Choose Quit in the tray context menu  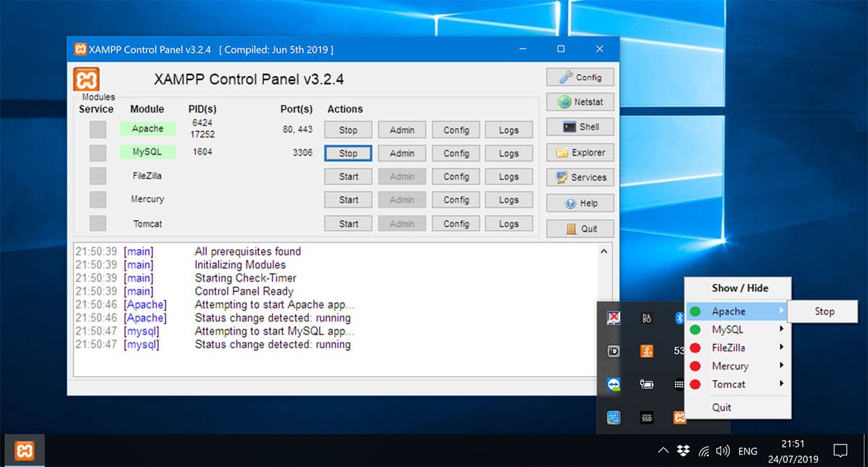point(738,407)
